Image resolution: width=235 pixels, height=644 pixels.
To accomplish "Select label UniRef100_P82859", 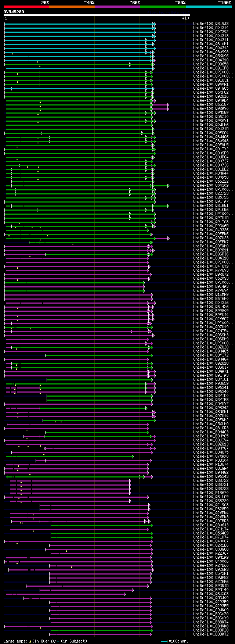I will [x=211, y=509].
